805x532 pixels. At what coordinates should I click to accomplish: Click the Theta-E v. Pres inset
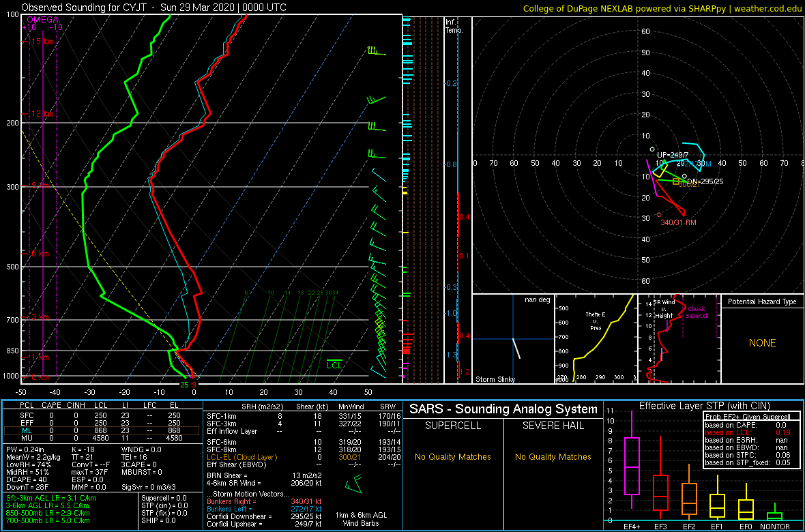point(596,339)
